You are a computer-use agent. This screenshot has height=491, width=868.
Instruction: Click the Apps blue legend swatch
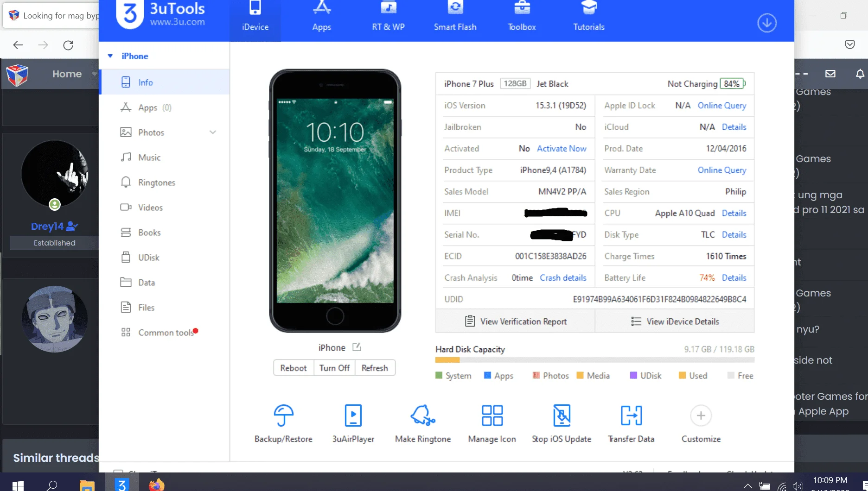coord(487,375)
